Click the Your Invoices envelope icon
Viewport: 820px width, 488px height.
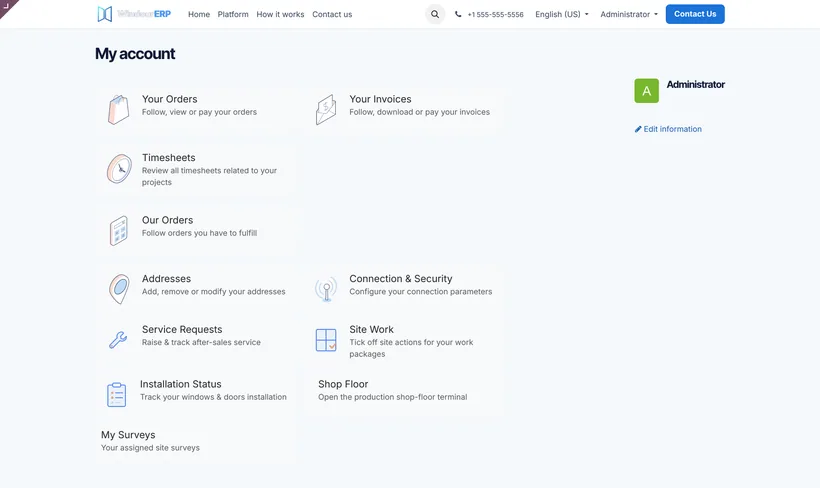[x=326, y=109]
